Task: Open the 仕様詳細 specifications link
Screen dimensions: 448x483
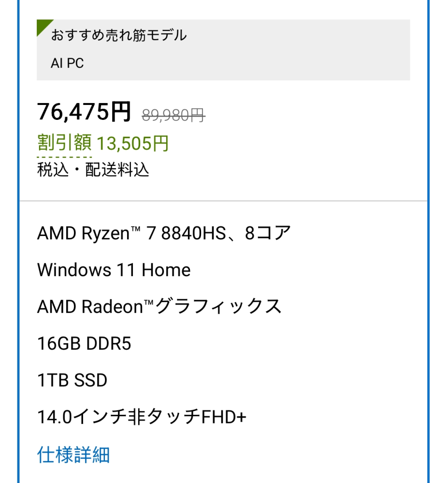Action: pos(73,454)
